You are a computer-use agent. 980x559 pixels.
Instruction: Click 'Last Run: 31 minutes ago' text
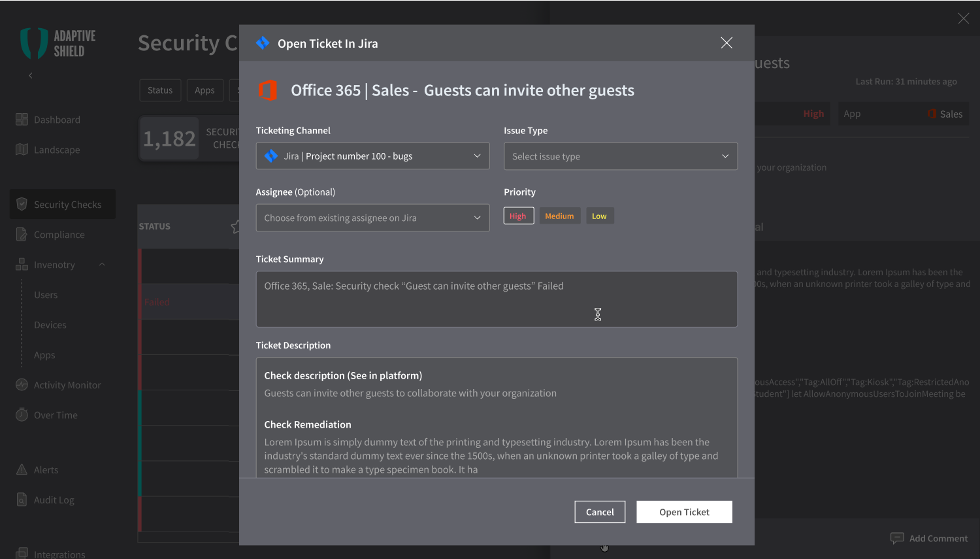906,82
